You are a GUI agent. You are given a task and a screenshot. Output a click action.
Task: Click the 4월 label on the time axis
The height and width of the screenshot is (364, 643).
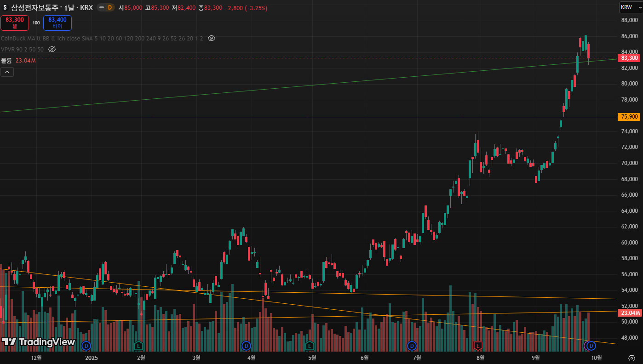(252, 358)
